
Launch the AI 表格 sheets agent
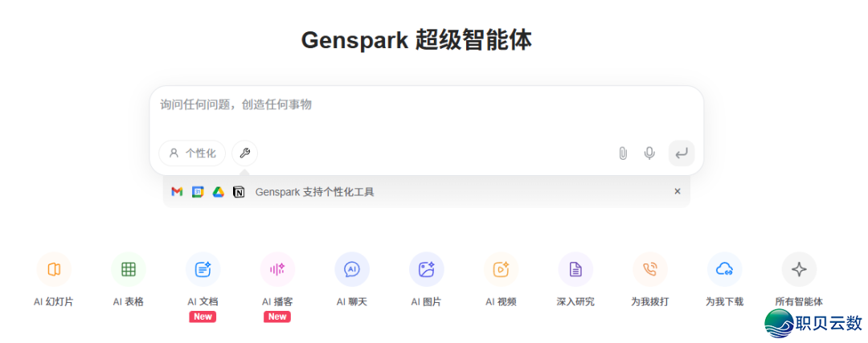129,270
